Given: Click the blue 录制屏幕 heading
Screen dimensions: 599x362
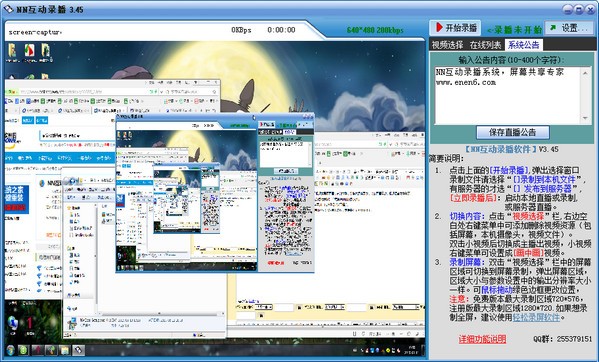Looking at the screenshot, I should coord(467,262).
